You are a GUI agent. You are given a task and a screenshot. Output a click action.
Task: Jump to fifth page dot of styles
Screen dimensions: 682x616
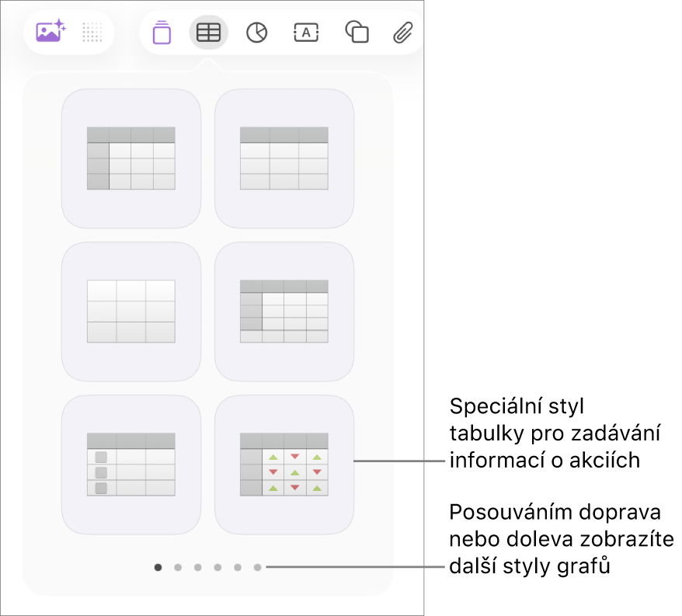coord(238,567)
